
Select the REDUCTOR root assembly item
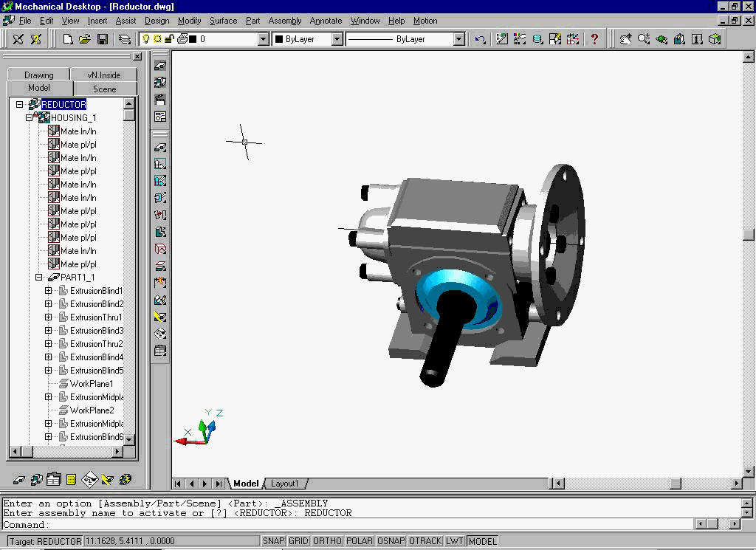click(x=63, y=104)
